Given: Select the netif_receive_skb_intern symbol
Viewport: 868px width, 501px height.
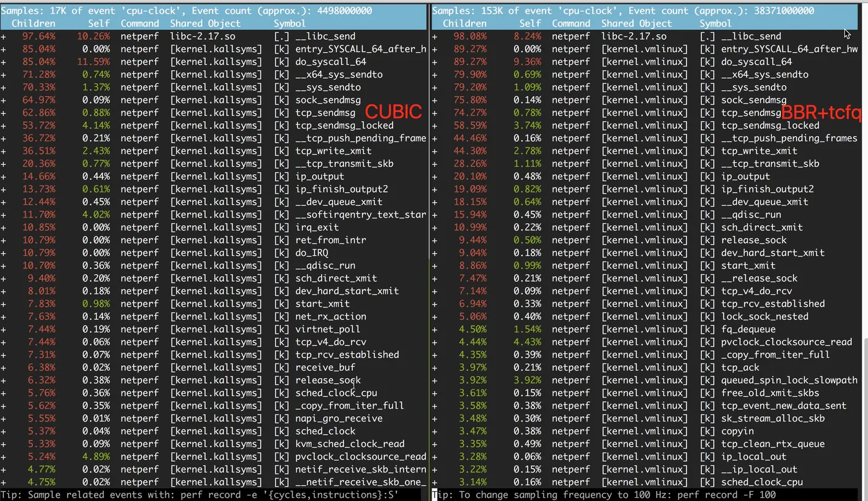Looking at the screenshot, I should click(x=361, y=469).
